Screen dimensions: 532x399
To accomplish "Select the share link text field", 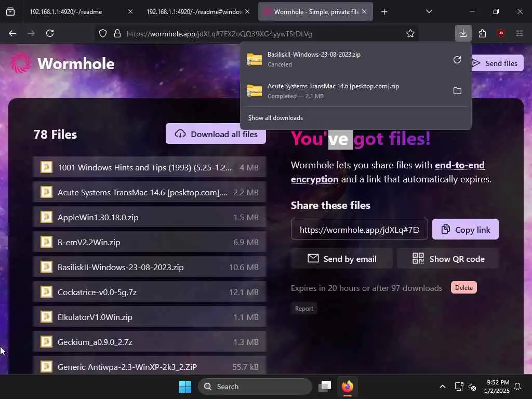I will [x=360, y=230].
